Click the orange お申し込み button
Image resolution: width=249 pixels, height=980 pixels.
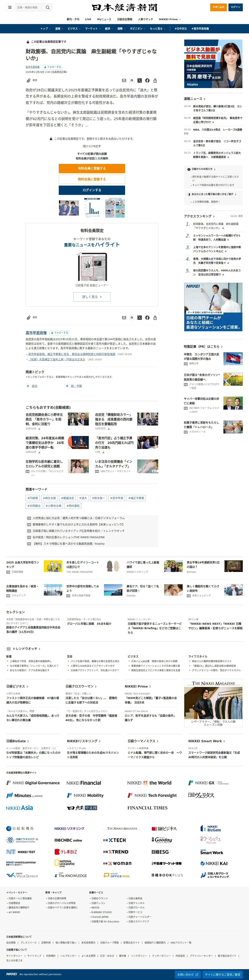(218, 7)
